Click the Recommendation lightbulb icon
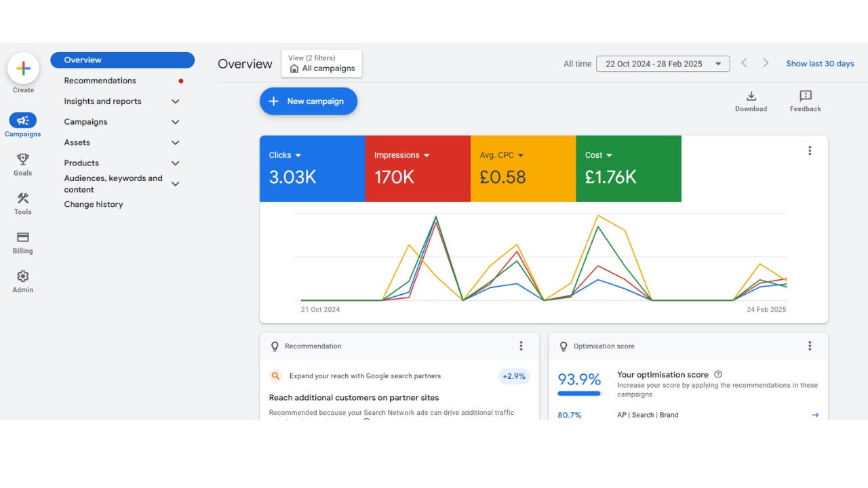Screen dimensions: 868x488 point(275,346)
